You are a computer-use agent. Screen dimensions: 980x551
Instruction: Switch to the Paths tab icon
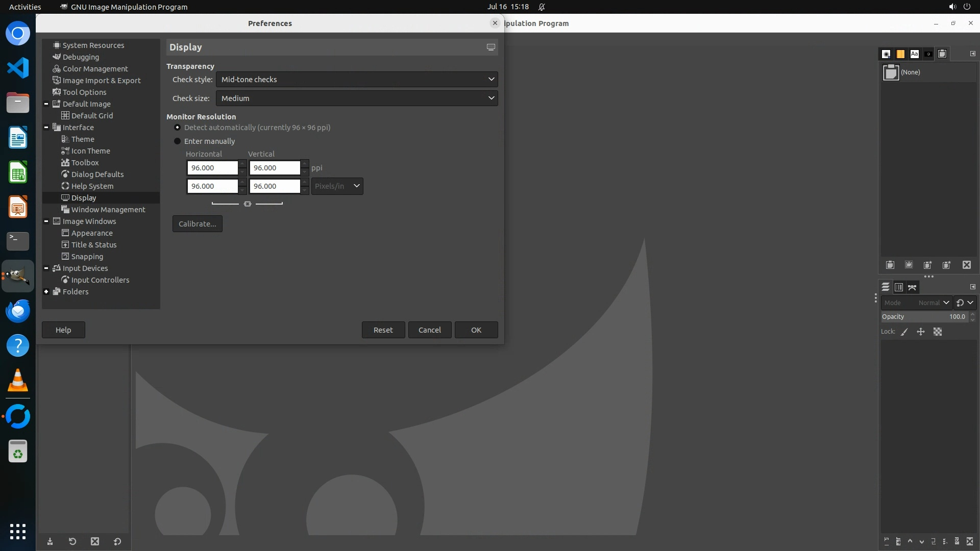[913, 288]
